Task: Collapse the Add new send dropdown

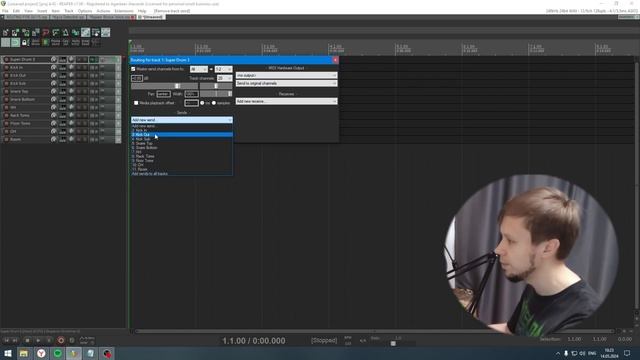Action: pos(182,120)
